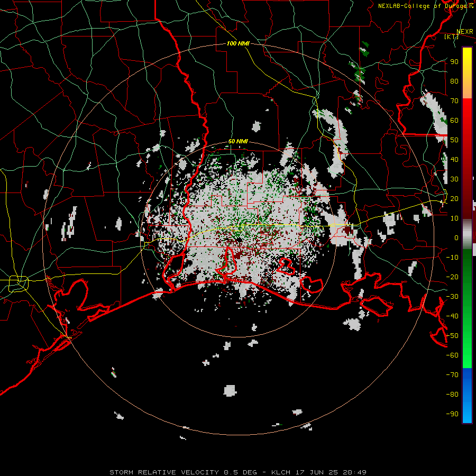Click the [KT] units label above the color scale
476x476 pixels.
coord(451,36)
